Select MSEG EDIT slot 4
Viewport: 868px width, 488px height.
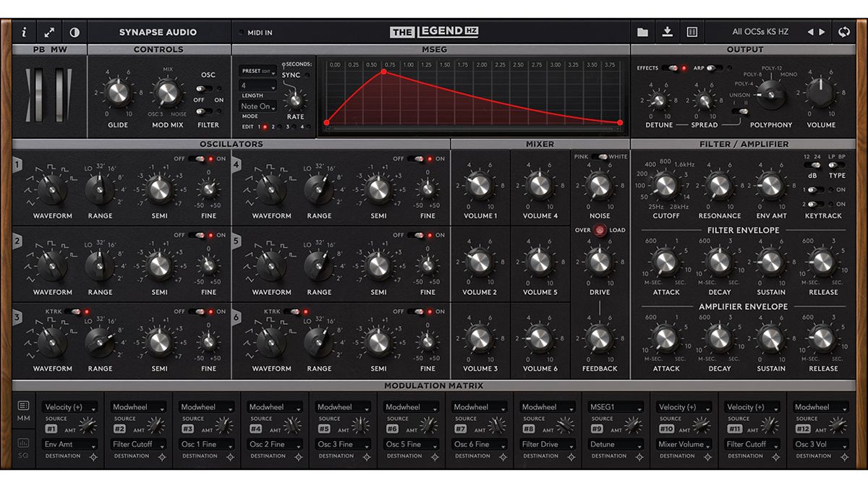308,127
